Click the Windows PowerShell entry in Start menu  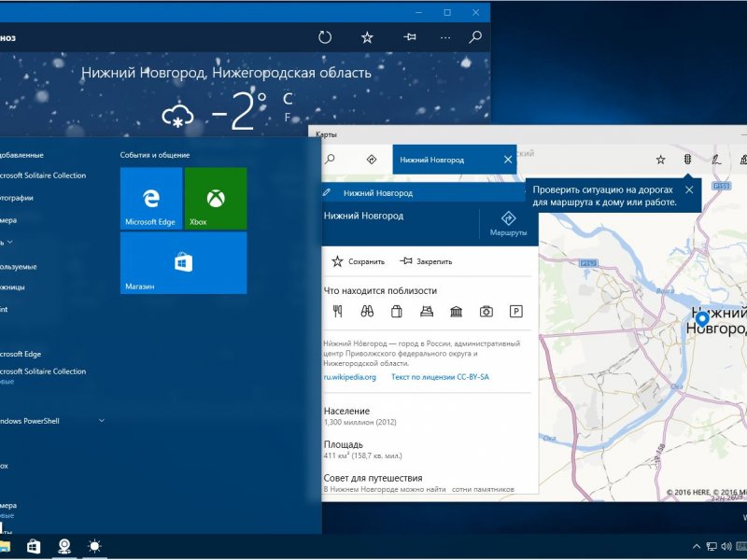click(30, 421)
